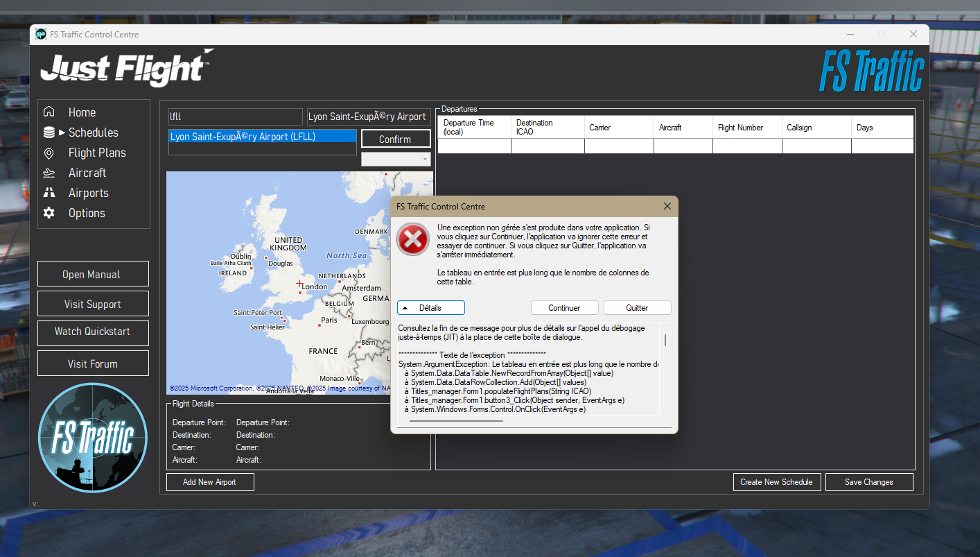Open the Schedules menu item

point(94,132)
